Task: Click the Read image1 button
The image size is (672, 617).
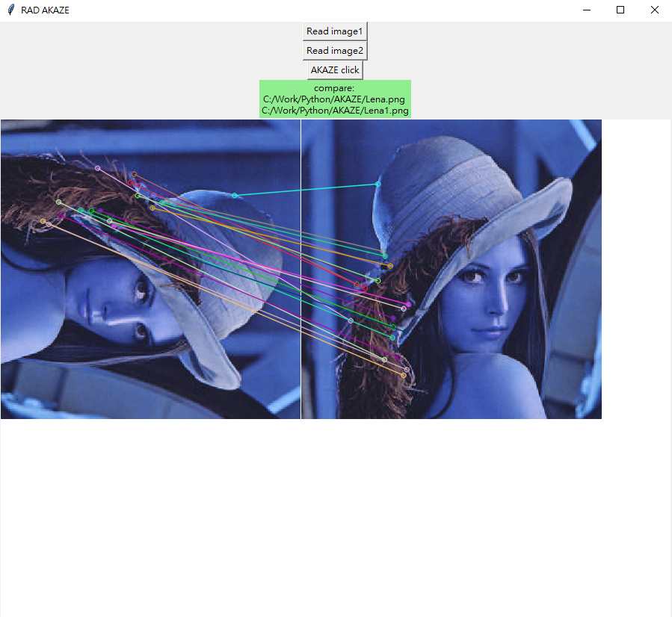Action: (x=334, y=31)
